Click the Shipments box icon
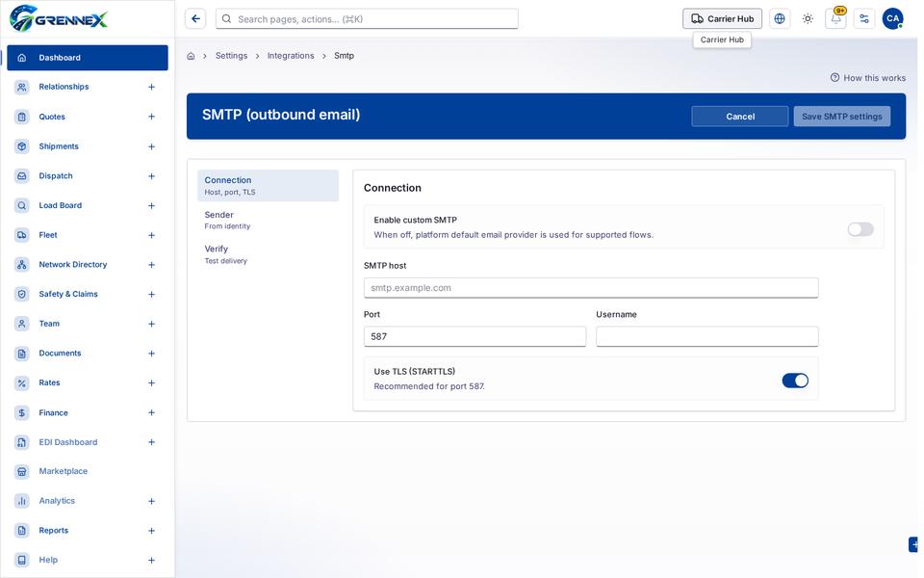This screenshot has width=924, height=578. tap(22, 146)
